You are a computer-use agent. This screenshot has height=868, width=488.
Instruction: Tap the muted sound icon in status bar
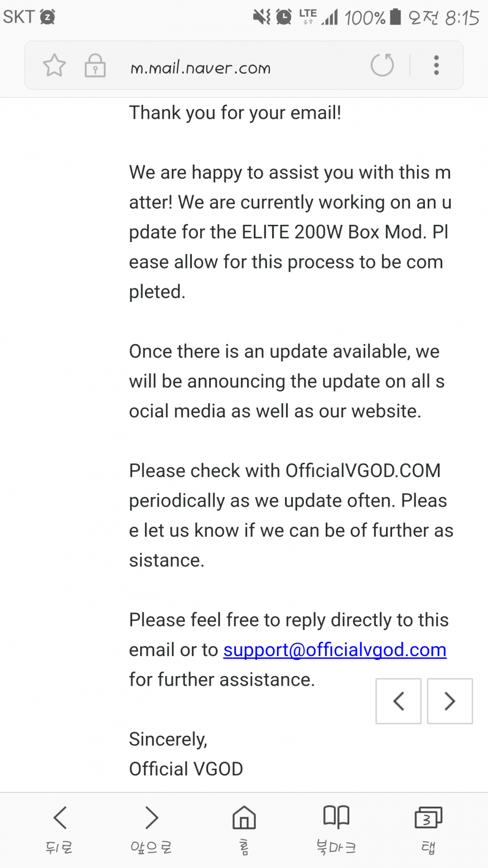(x=262, y=17)
